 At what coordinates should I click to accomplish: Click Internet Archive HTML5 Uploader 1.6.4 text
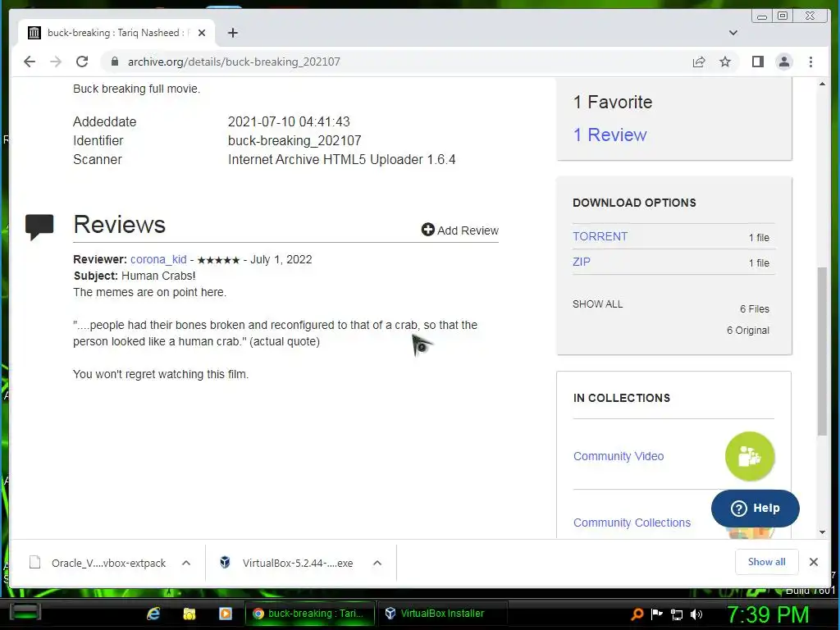(x=342, y=160)
